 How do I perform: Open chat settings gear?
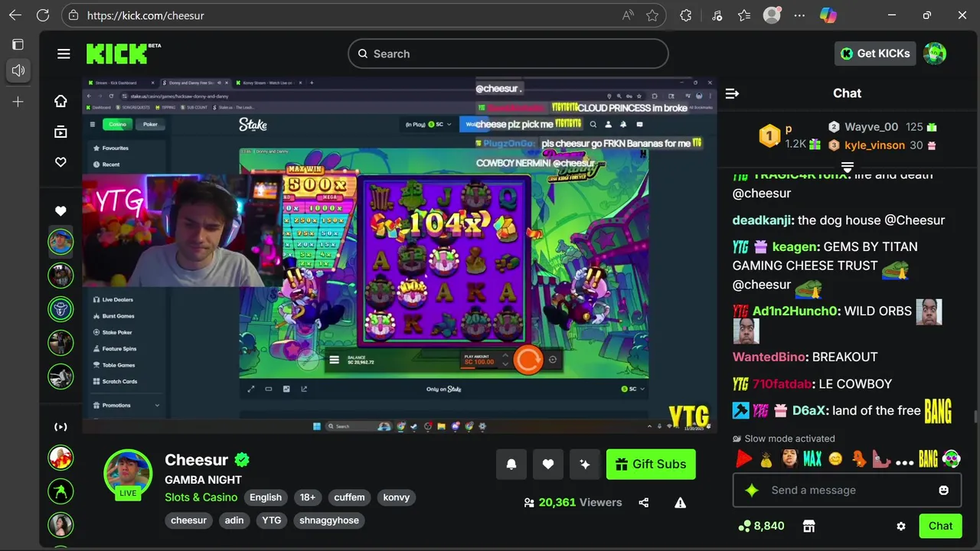coord(901,526)
